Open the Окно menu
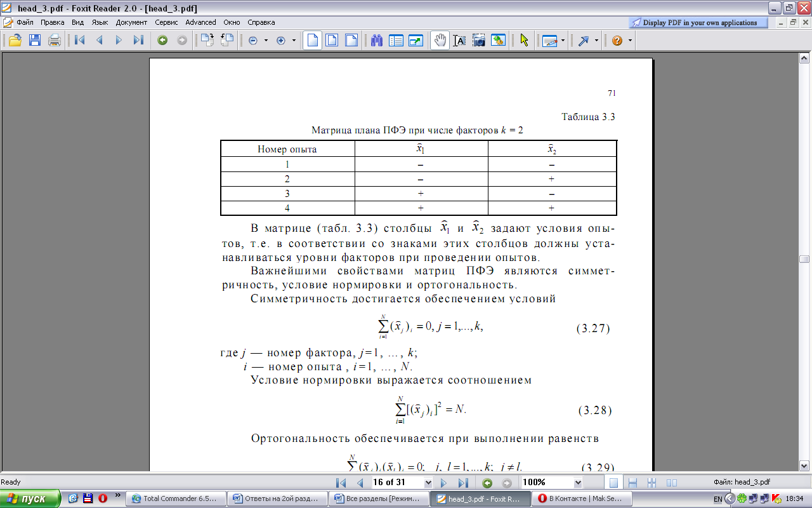Image resolution: width=812 pixels, height=508 pixels. click(232, 22)
